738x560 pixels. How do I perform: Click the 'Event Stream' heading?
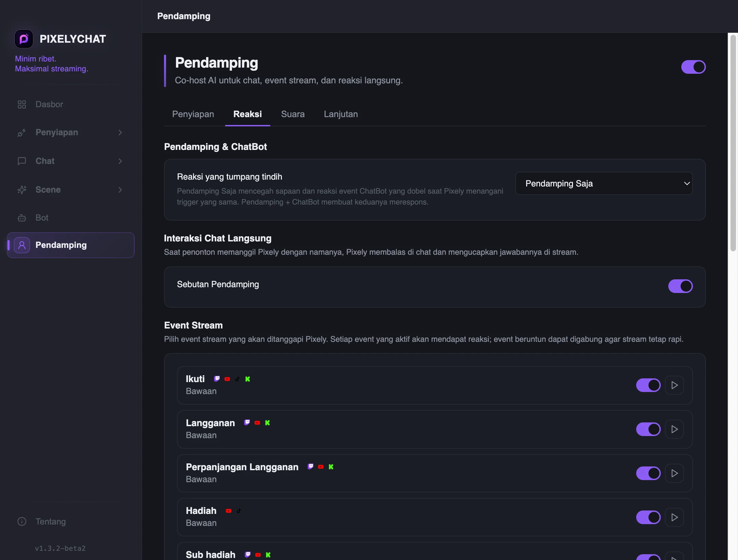coord(193,325)
